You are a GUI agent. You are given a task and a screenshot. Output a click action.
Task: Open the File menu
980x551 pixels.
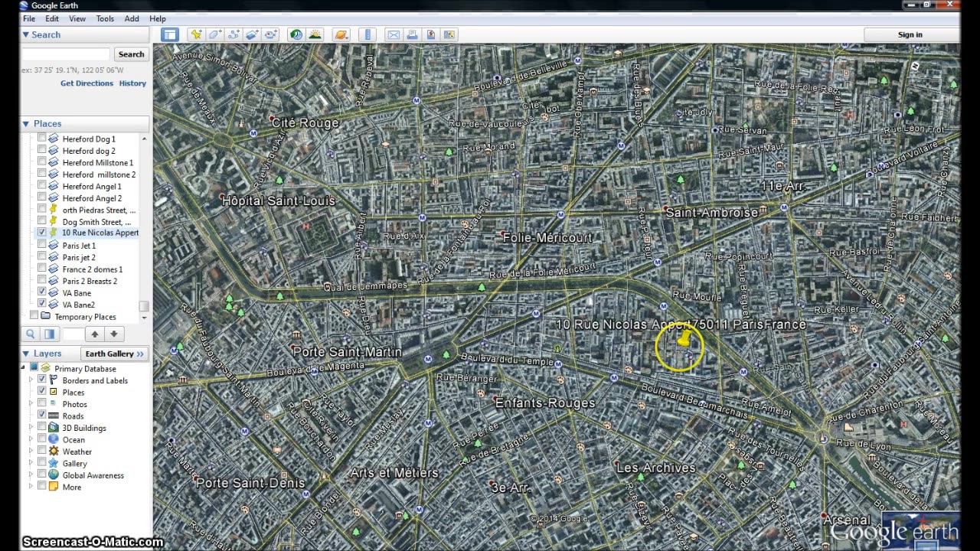(28, 18)
